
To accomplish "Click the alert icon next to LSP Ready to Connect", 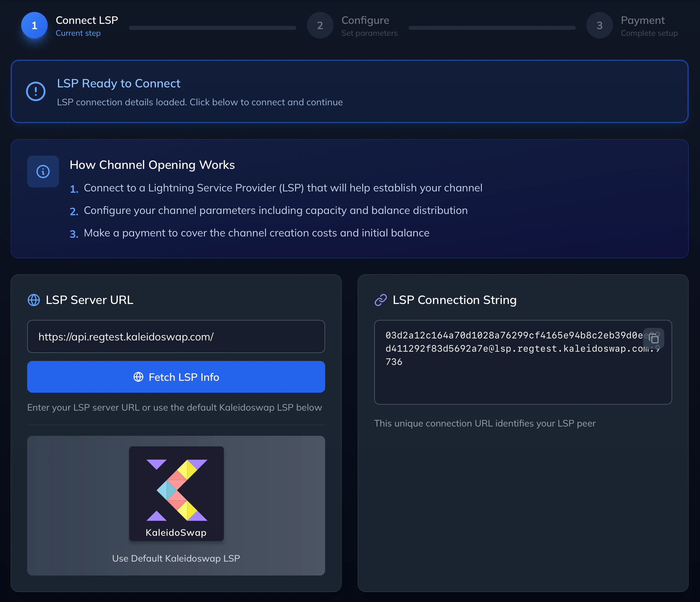I will [x=35, y=91].
